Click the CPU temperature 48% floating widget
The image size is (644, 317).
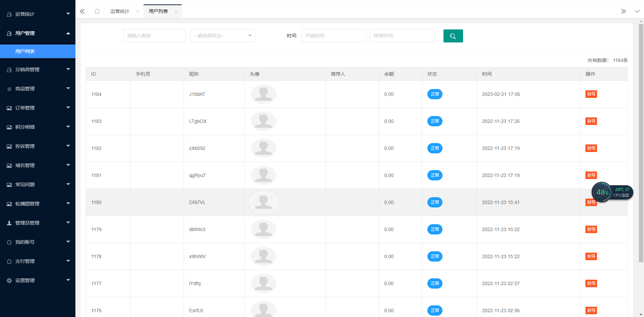click(612, 192)
